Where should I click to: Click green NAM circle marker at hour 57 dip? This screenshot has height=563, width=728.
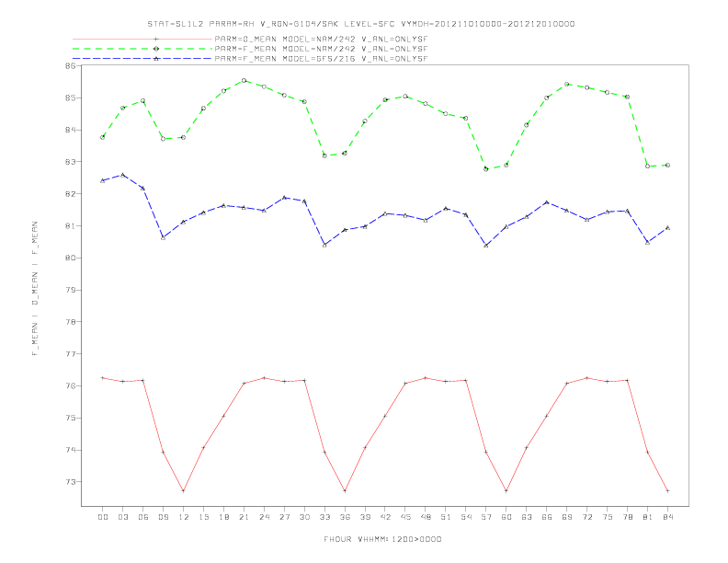[x=486, y=169]
